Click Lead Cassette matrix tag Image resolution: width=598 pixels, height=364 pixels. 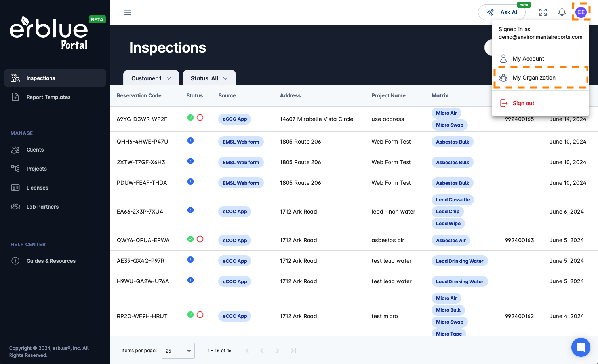click(x=453, y=200)
